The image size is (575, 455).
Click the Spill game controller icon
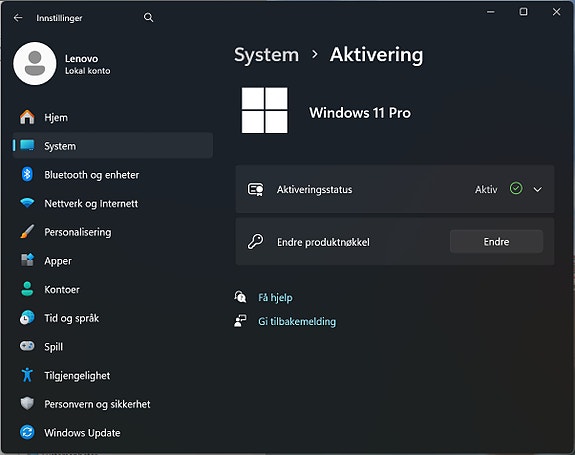point(27,346)
